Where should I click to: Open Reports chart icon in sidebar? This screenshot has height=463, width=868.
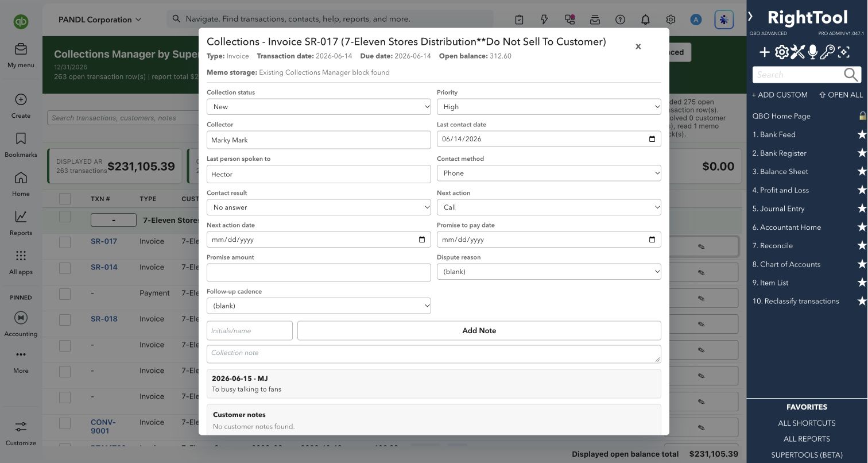click(21, 217)
